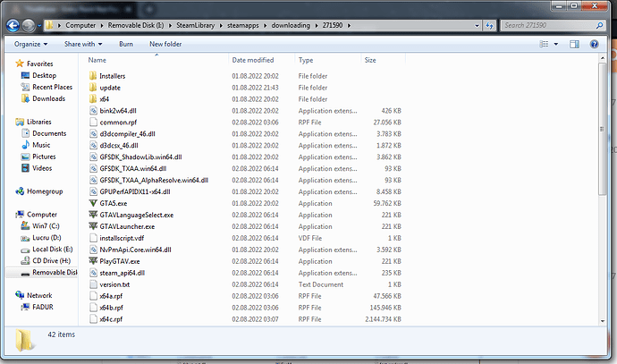Refresh the folder view in address bar
The image size is (617, 364).
pos(489,26)
